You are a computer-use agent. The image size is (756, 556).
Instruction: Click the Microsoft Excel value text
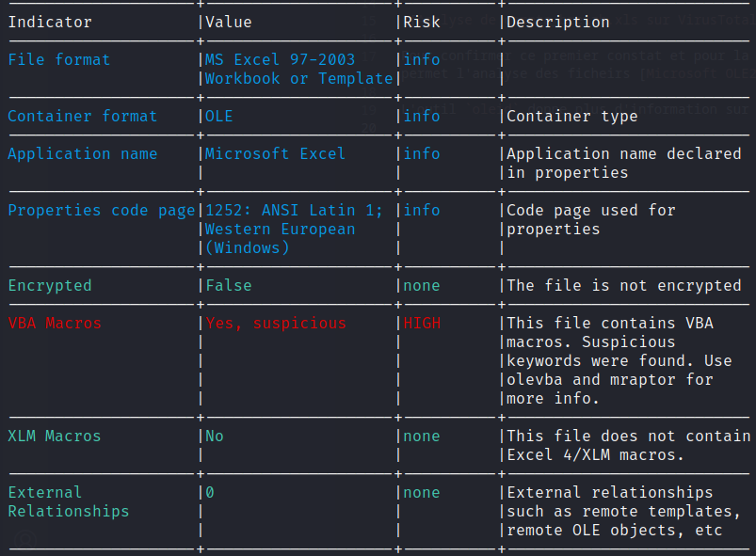click(x=276, y=153)
